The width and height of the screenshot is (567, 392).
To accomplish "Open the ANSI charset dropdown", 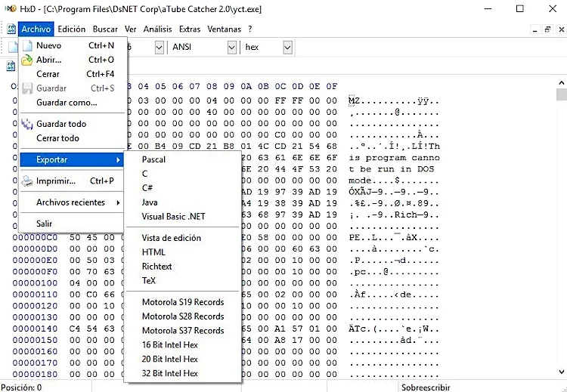I will pos(232,48).
